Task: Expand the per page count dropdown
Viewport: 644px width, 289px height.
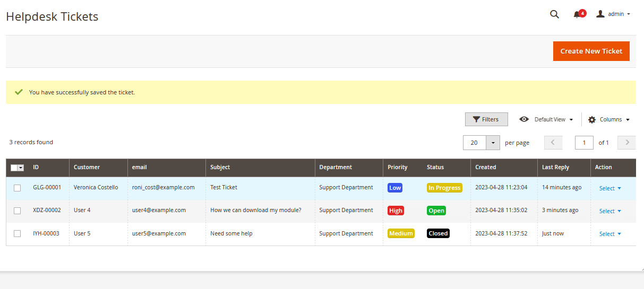Action: coord(493,143)
